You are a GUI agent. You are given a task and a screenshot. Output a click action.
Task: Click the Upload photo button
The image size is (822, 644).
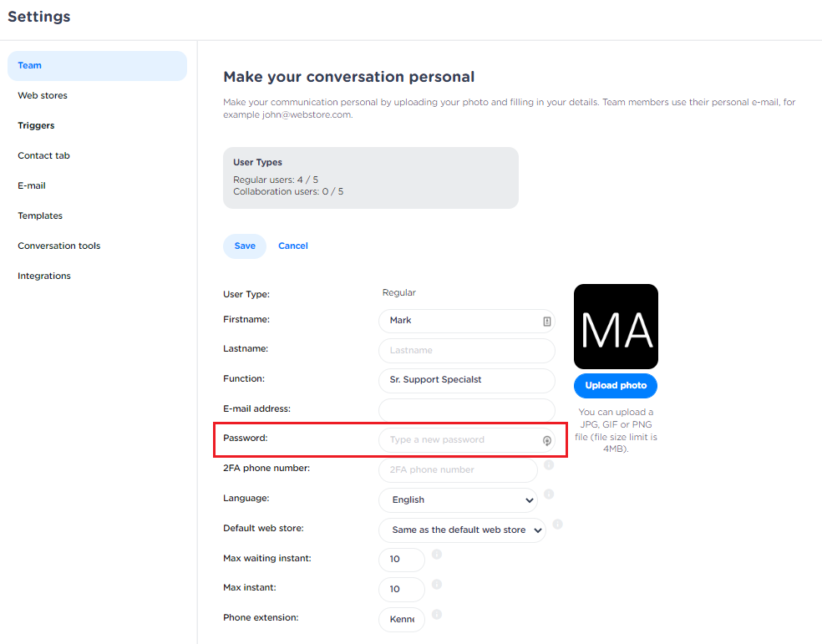(615, 385)
